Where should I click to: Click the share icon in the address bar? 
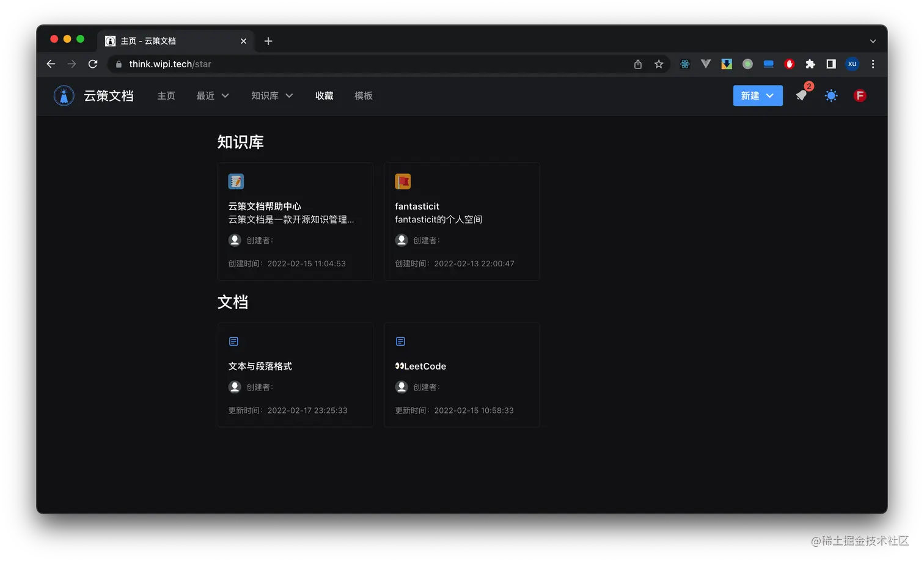click(x=637, y=64)
